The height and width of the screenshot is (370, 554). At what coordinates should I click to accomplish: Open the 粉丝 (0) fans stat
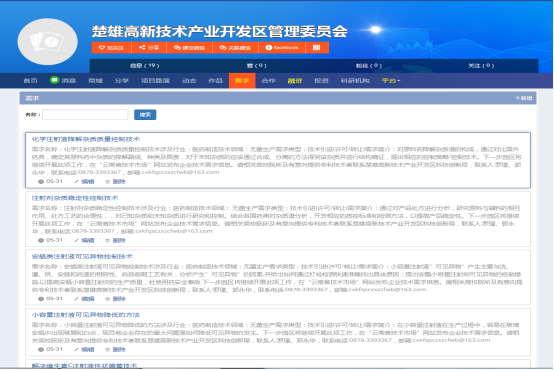(x=369, y=65)
